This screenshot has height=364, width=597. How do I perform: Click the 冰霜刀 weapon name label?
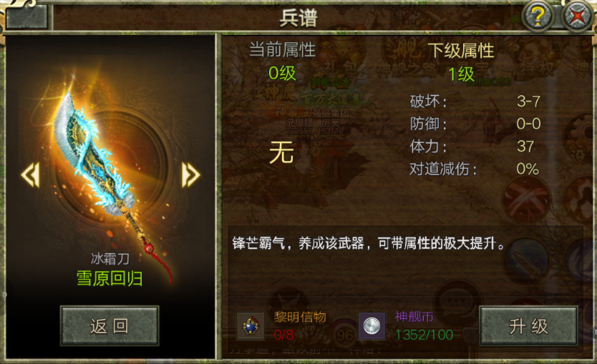pyautogui.click(x=110, y=259)
